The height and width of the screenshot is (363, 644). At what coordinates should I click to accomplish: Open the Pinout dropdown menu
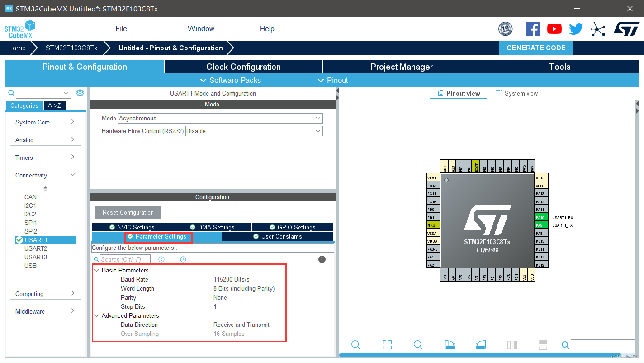333,80
